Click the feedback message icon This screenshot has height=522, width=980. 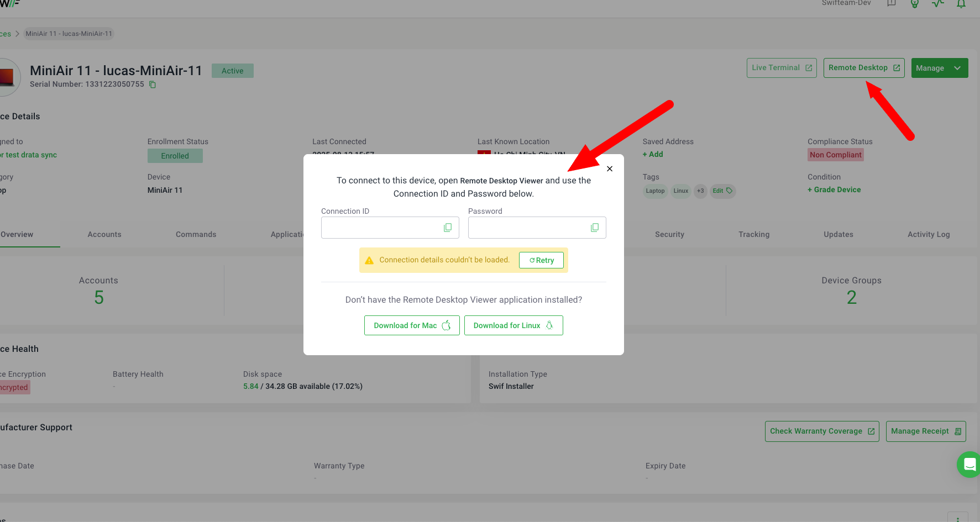pyautogui.click(x=892, y=4)
